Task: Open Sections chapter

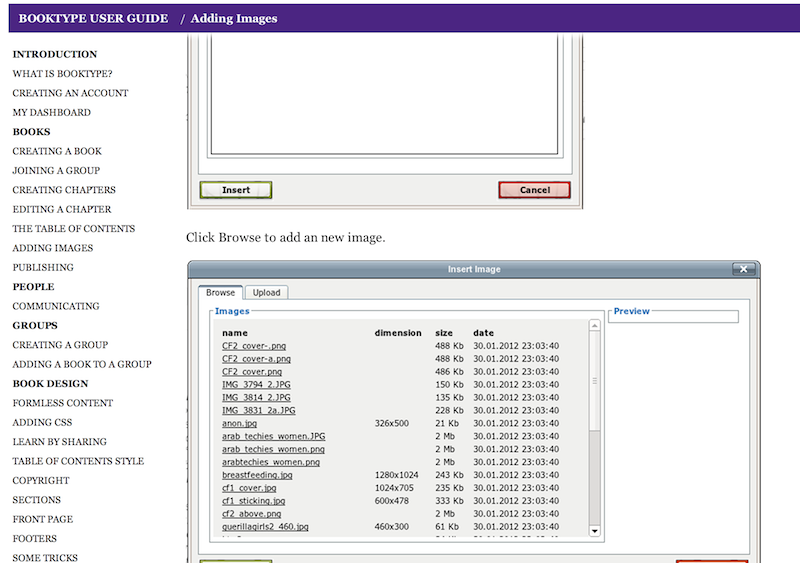Action: [36, 500]
